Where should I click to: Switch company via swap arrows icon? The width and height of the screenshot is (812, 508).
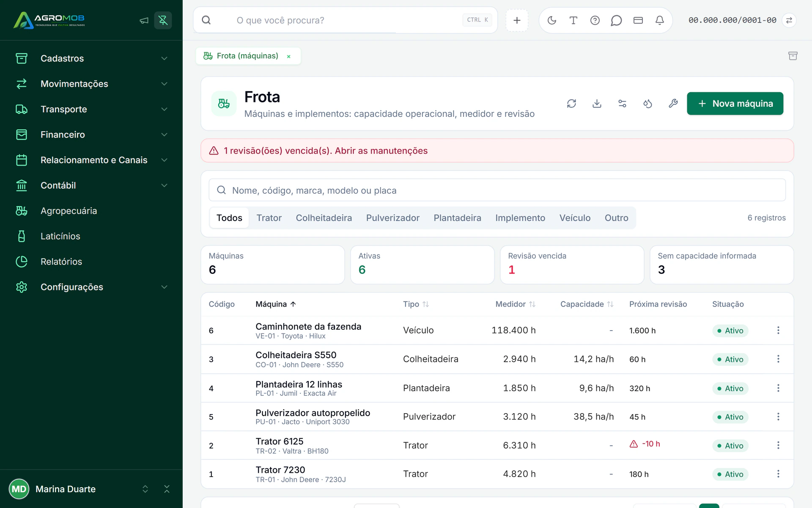click(789, 20)
